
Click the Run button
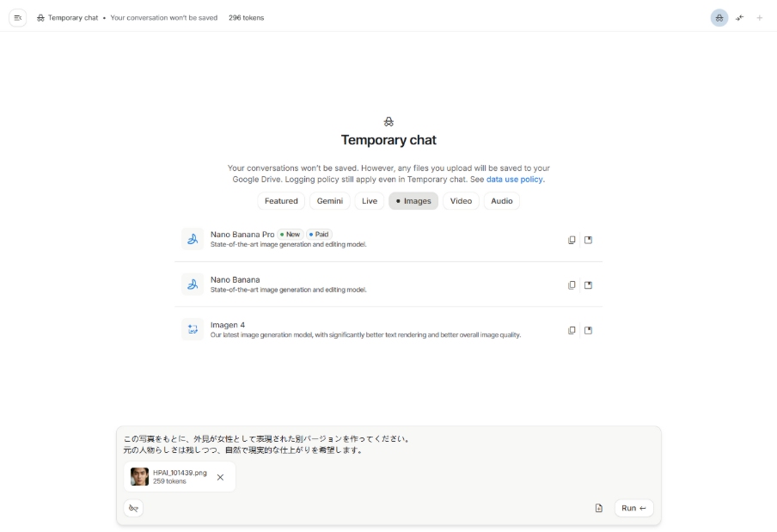point(633,508)
